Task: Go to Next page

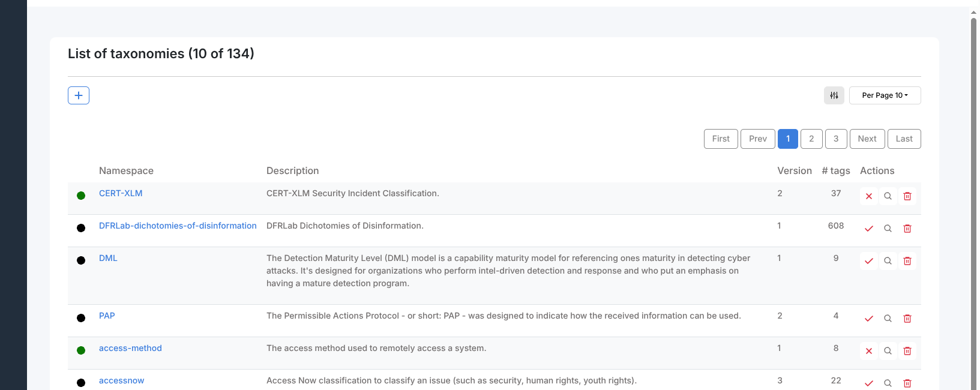Action: click(x=867, y=139)
